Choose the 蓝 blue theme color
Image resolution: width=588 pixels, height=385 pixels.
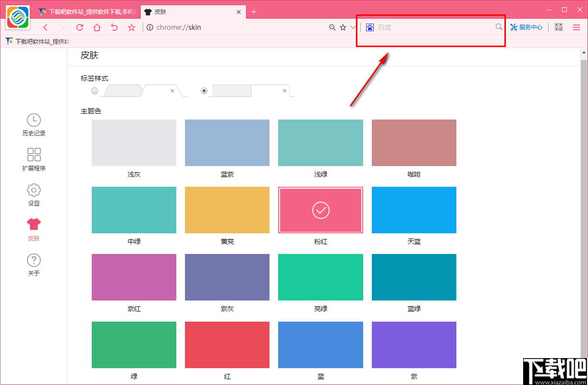pos(320,345)
